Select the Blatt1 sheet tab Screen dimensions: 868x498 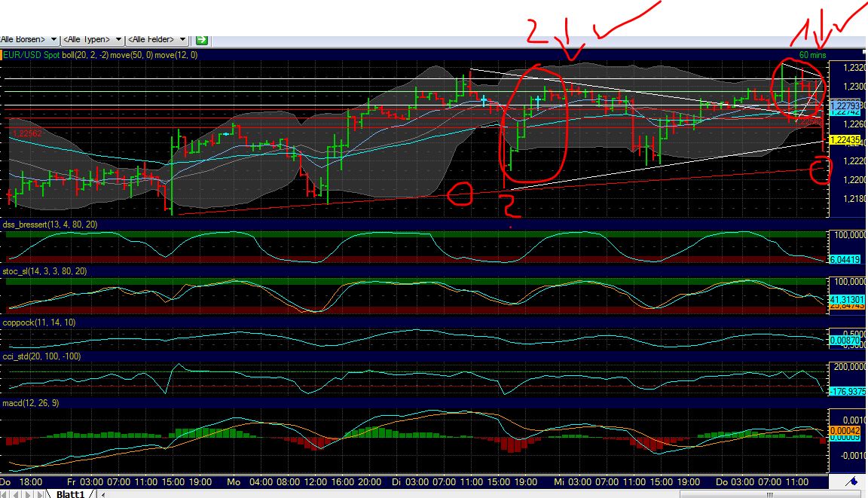tap(72, 493)
